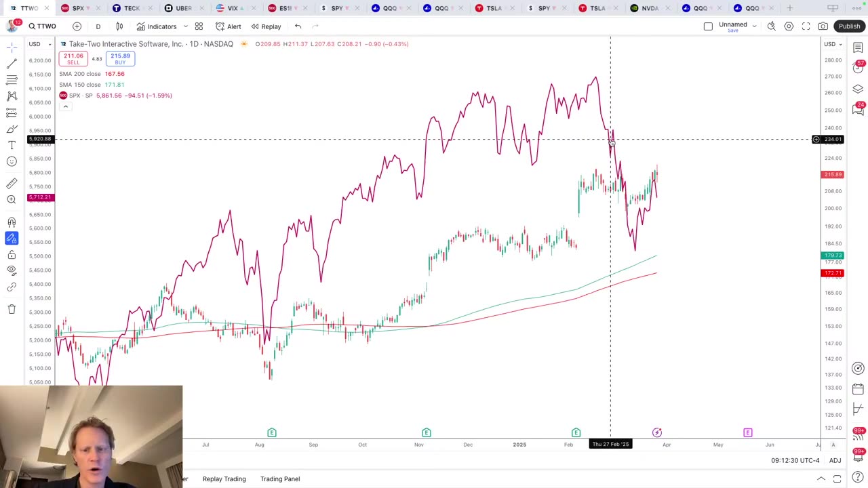Open the help center question icon
Image resolution: width=868 pixels, height=488 pixels.
[858, 478]
